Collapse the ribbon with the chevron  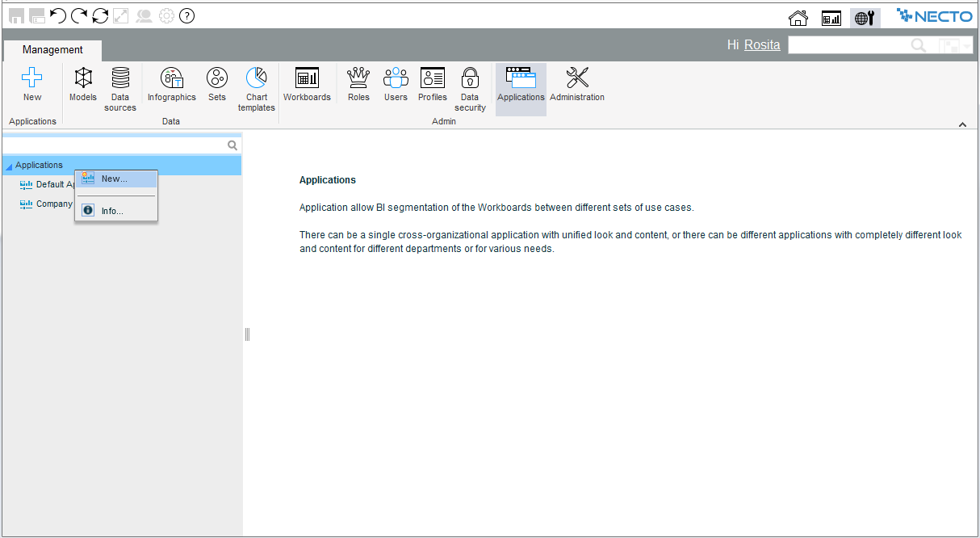point(962,124)
